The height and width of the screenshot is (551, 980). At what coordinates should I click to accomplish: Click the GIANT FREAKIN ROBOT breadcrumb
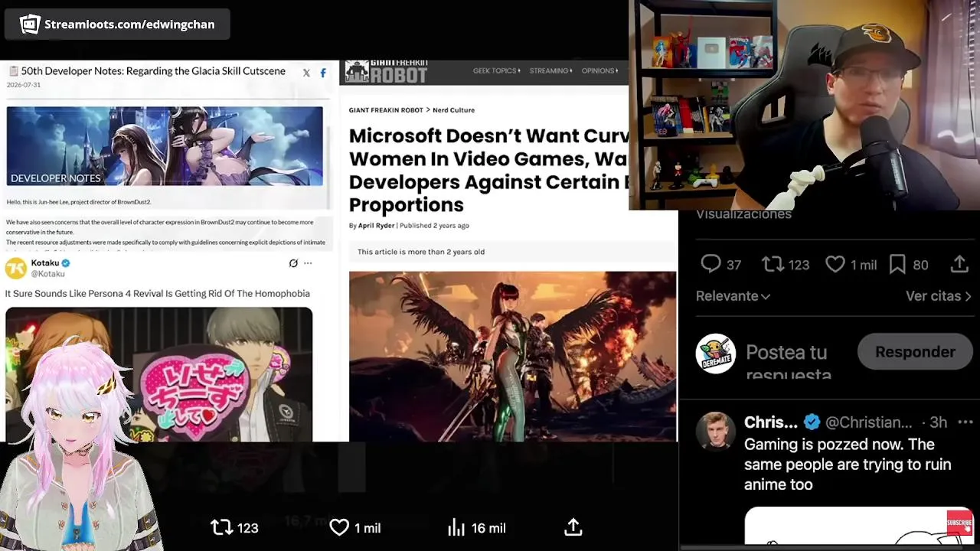tap(386, 110)
